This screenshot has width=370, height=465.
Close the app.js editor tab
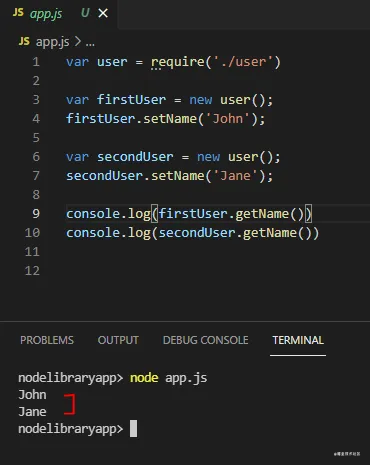pos(103,13)
